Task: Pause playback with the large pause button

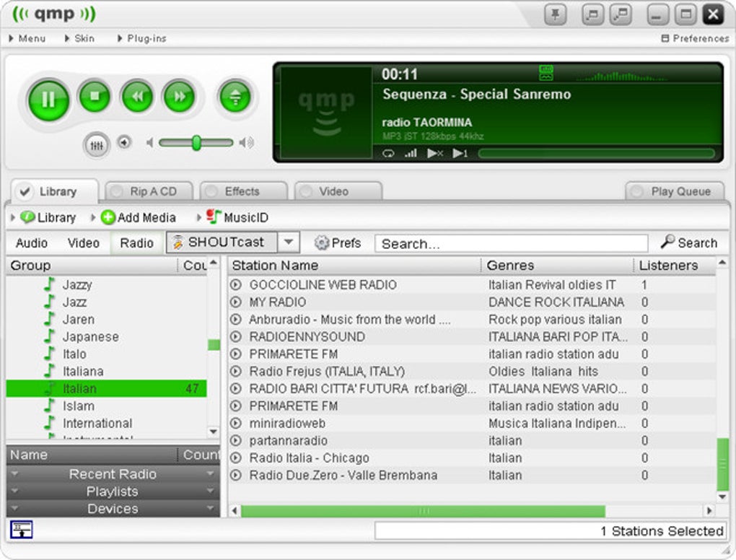Action: 48,100
